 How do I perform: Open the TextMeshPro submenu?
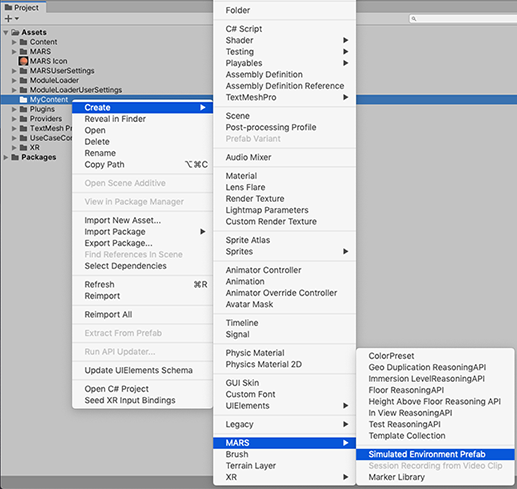click(x=285, y=97)
